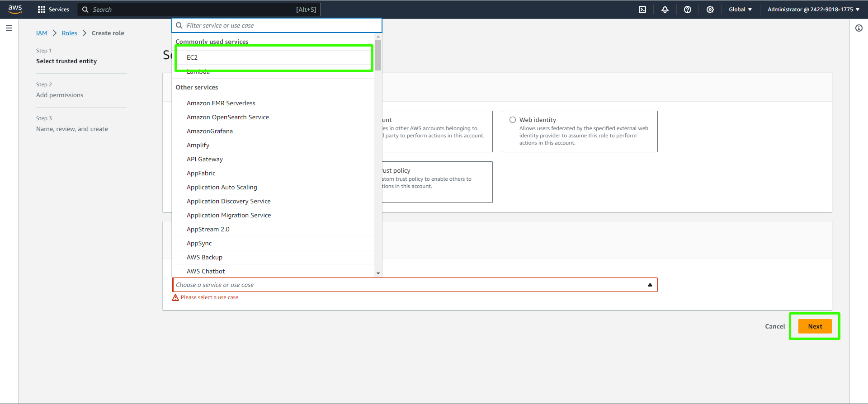Screen dimensions: 868x404
Task: Select Amplify option
Action: pyautogui.click(x=273, y=145)
